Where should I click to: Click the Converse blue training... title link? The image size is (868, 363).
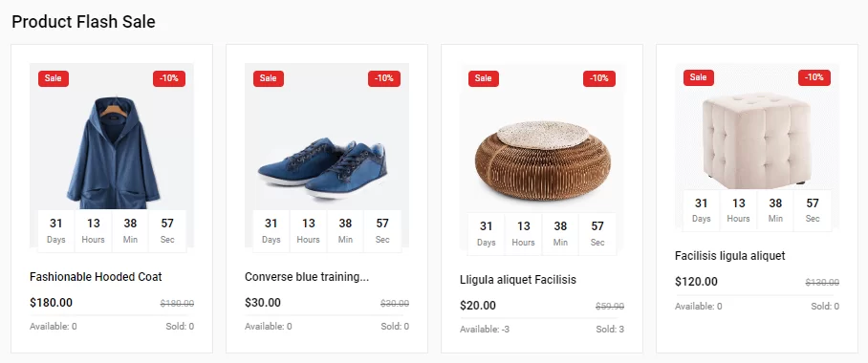click(x=307, y=277)
